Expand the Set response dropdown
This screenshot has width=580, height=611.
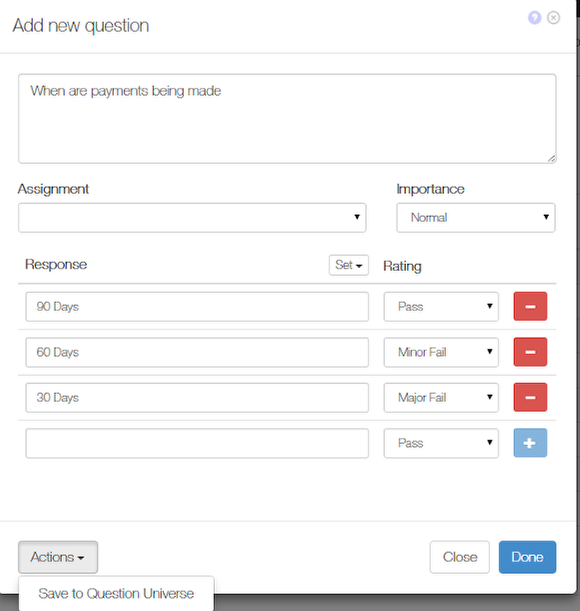348,265
